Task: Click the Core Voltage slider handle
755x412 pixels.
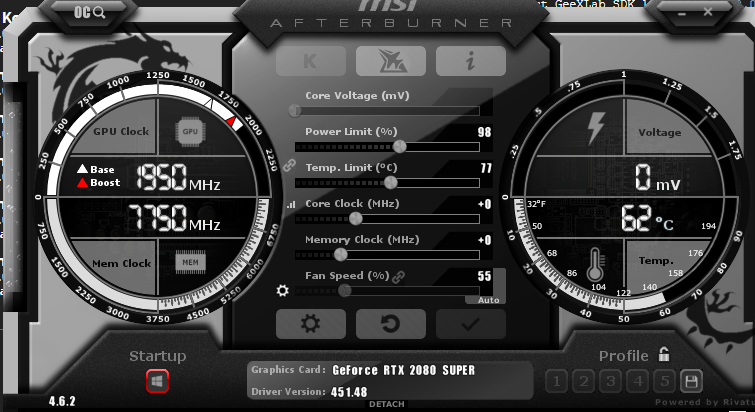Action: click(295, 111)
